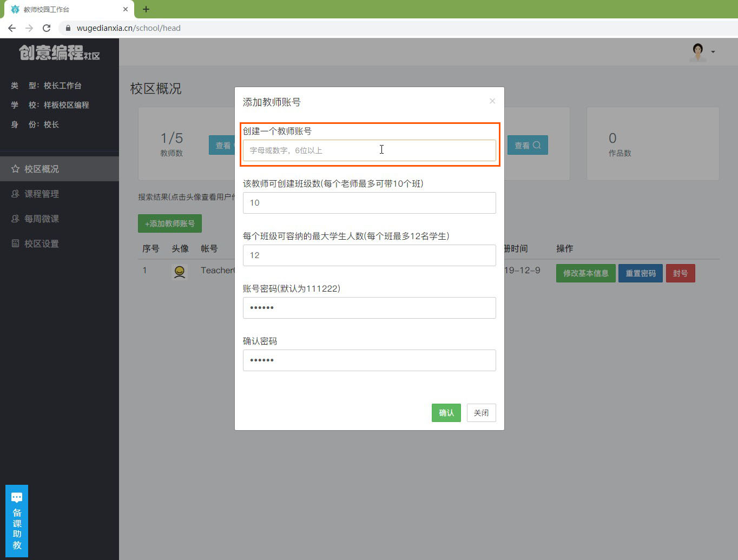Click the 序号 column header

coord(151,248)
